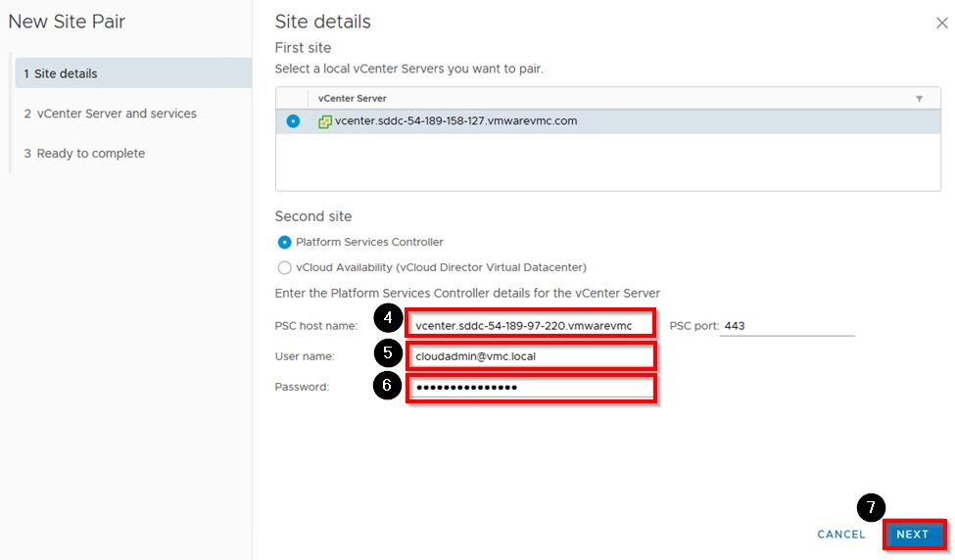The width and height of the screenshot is (955, 560).
Task: Select the radio button for vcenter.sddc-54-189-158-127 row
Action: (x=292, y=121)
